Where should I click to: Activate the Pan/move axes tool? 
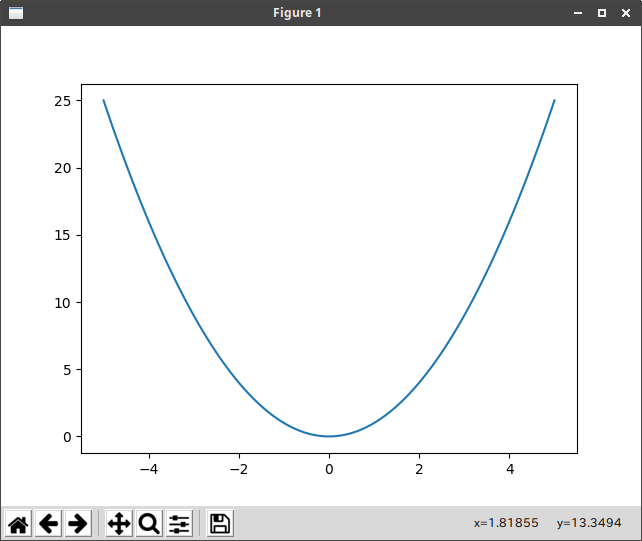pyautogui.click(x=119, y=523)
